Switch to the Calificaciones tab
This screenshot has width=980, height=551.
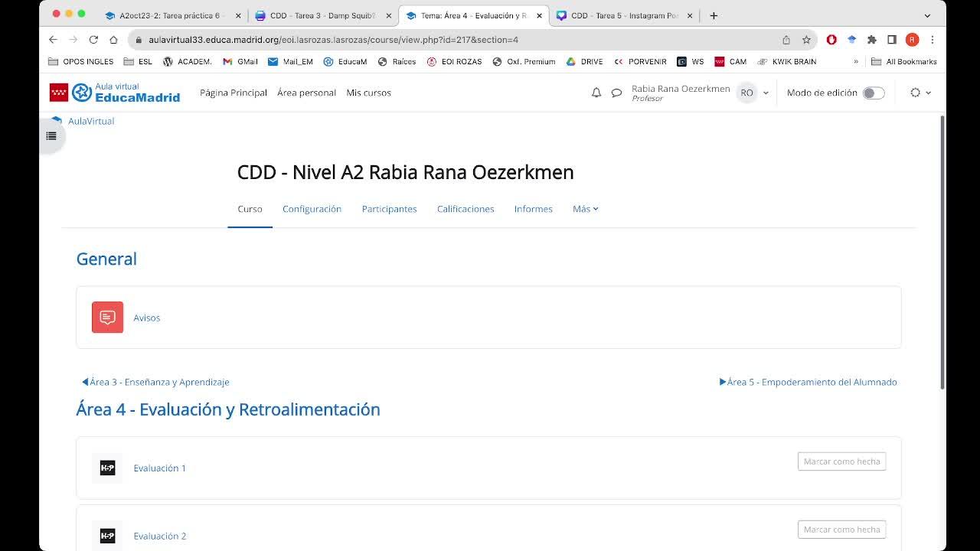click(x=465, y=209)
